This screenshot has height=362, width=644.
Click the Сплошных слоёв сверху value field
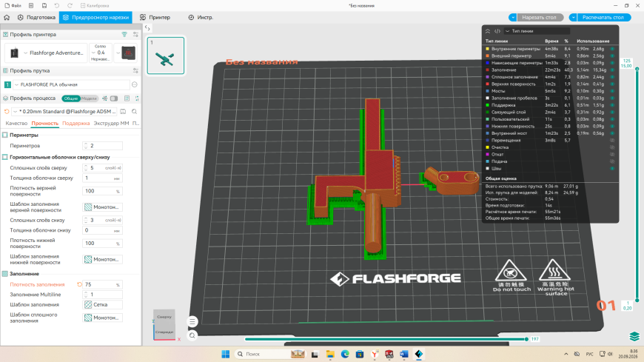pos(102,168)
